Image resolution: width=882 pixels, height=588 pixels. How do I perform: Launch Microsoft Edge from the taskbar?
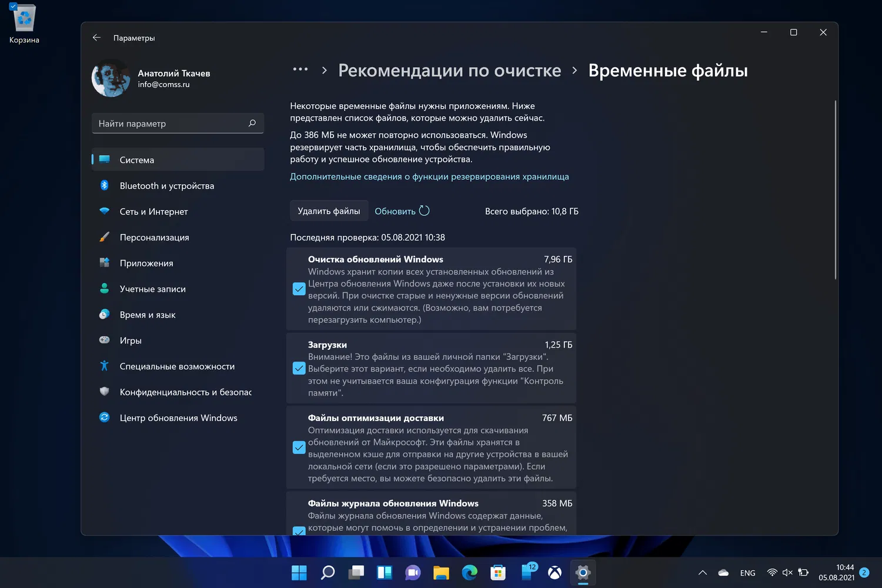470,573
